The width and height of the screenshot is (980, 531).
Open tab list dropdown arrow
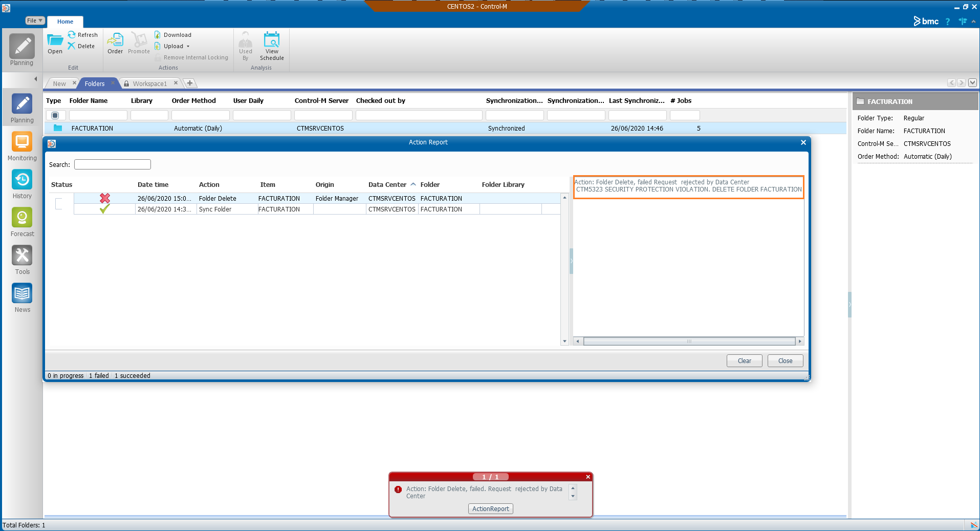coord(972,83)
